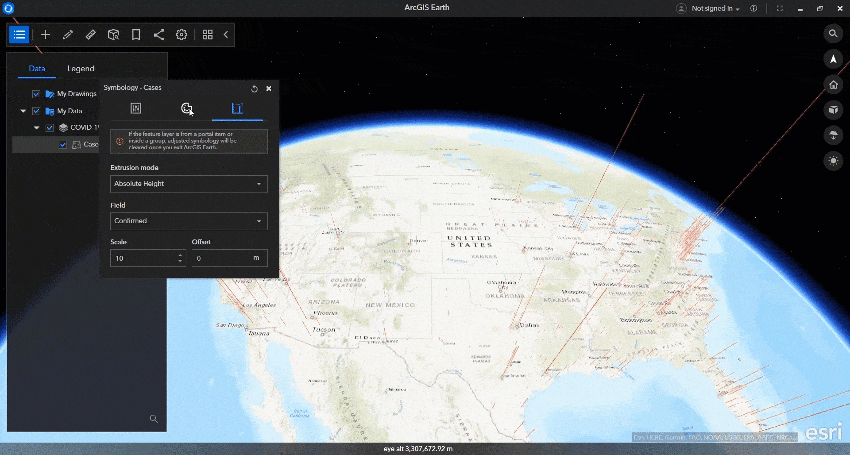Open the extrusion tab in Symbology
Screen dimensions: 850x455
coord(237,108)
